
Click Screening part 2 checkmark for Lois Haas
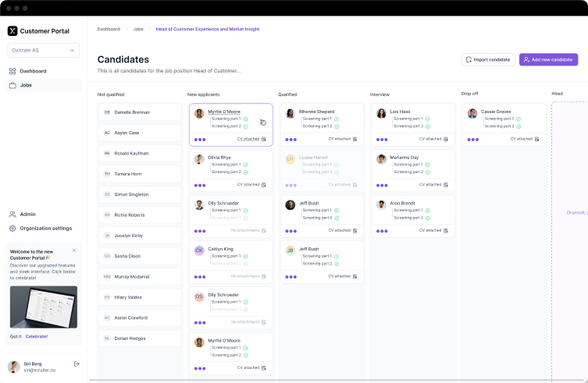(x=428, y=126)
